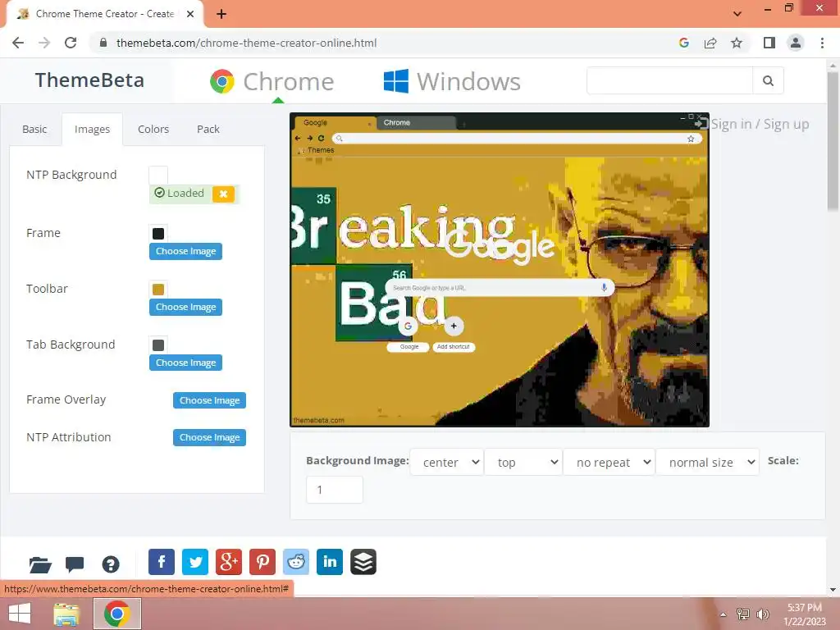Viewport: 840px width, 630px height.
Task: Click the taskbar clock showing 5:37 PM
Action: (x=805, y=614)
